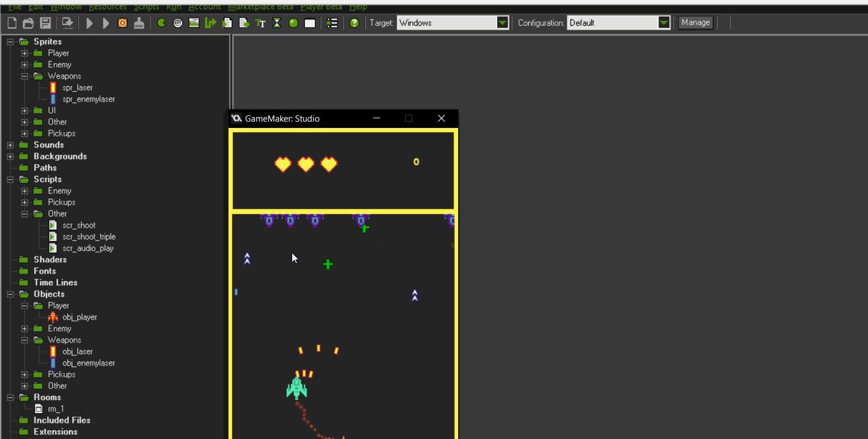868x439 pixels.
Task: Click the Create timeline hourglass icon
Action: coord(277,23)
